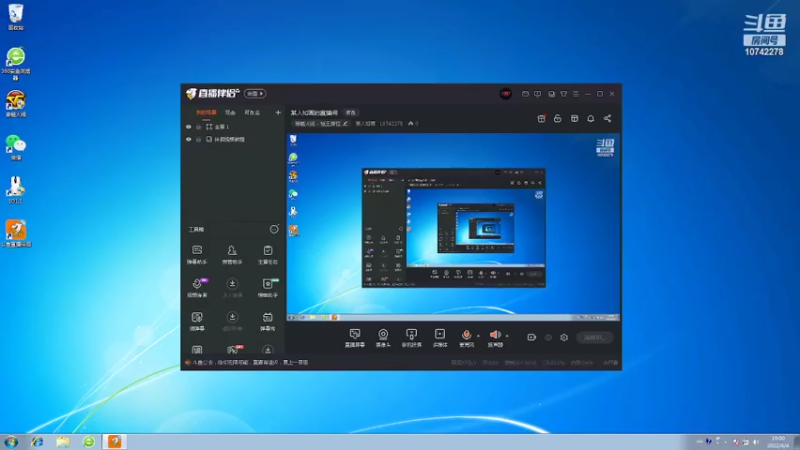This screenshot has height=450, width=800.
Task: Hide the second source layer
Action: click(189, 139)
